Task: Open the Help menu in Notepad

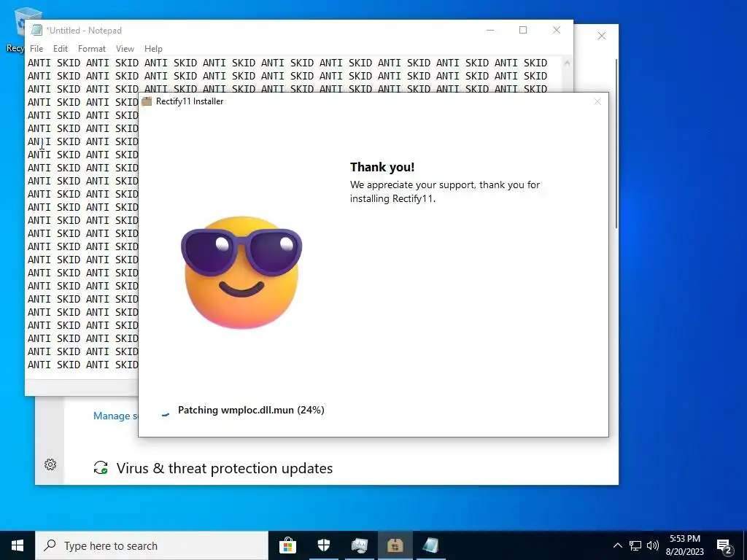Action: click(x=153, y=49)
